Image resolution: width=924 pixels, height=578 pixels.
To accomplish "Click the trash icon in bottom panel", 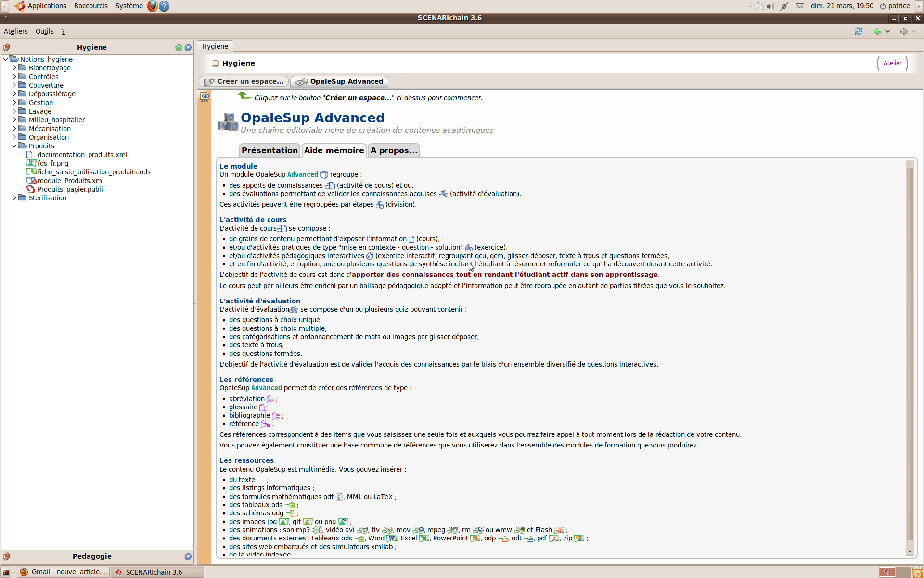I will (918, 572).
